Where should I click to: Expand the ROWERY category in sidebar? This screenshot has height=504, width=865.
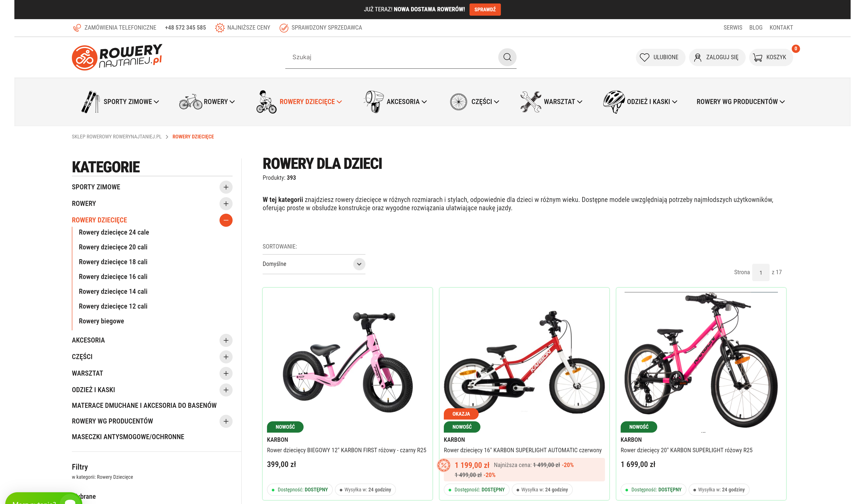[226, 203]
